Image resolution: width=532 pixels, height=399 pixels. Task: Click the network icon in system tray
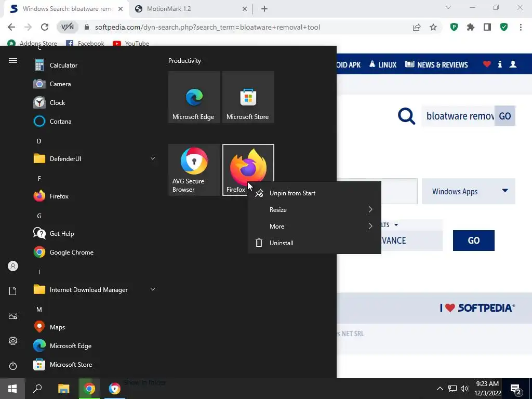453,389
